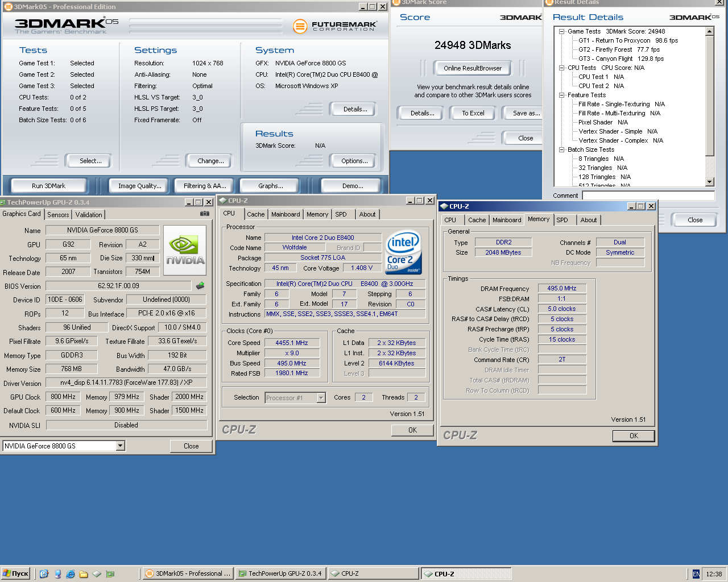Click OK in CPU-Z memory window
The width and height of the screenshot is (728, 582).
click(x=634, y=436)
